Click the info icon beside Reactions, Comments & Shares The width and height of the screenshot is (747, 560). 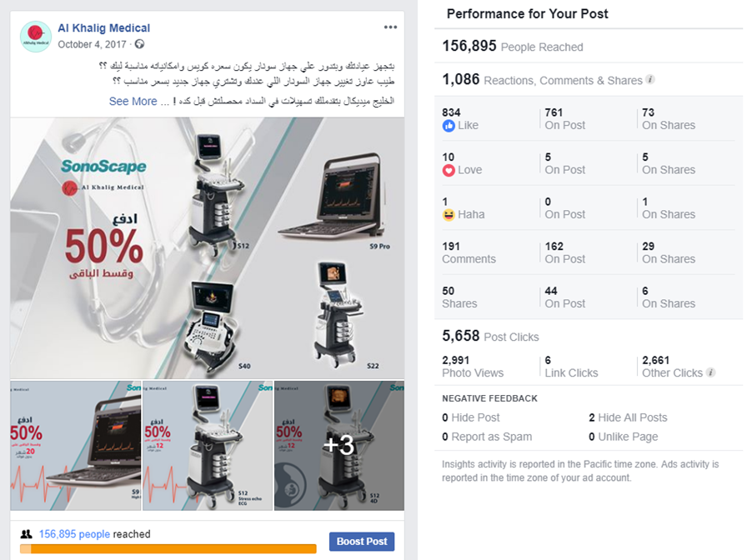click(x=649, y=79)
